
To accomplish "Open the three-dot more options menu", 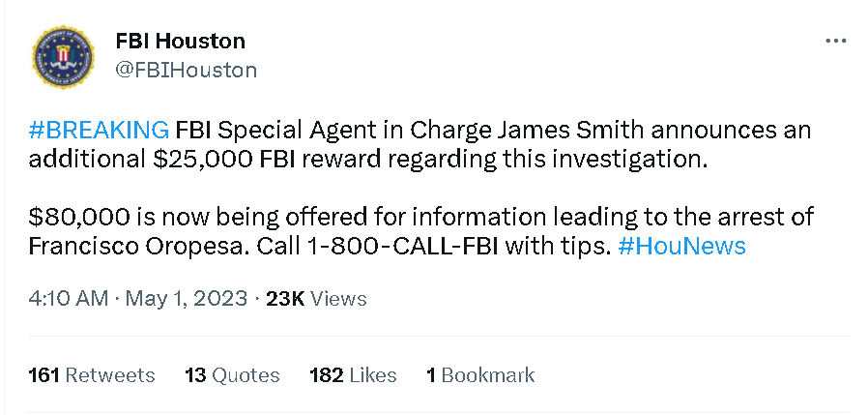I will (x=835, y=42).
